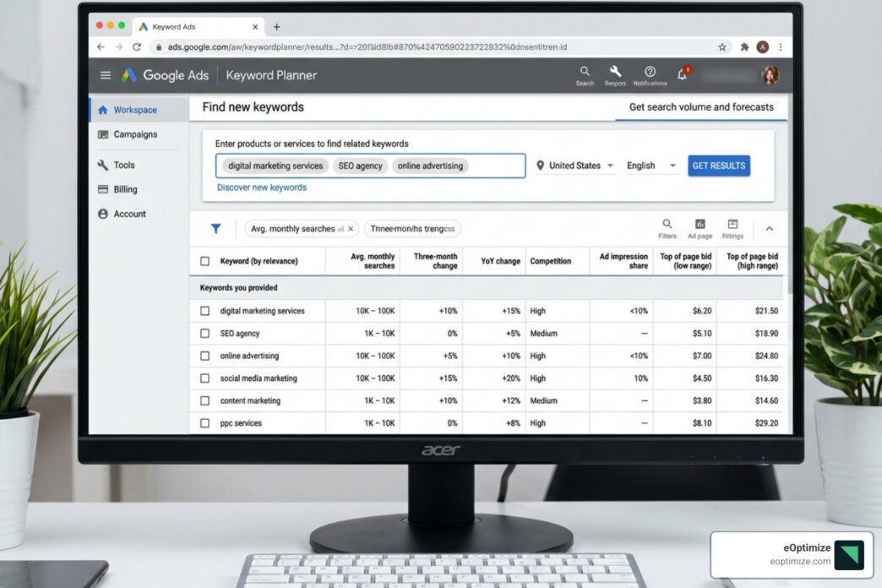Open the notifications bell

click(683, 74)
